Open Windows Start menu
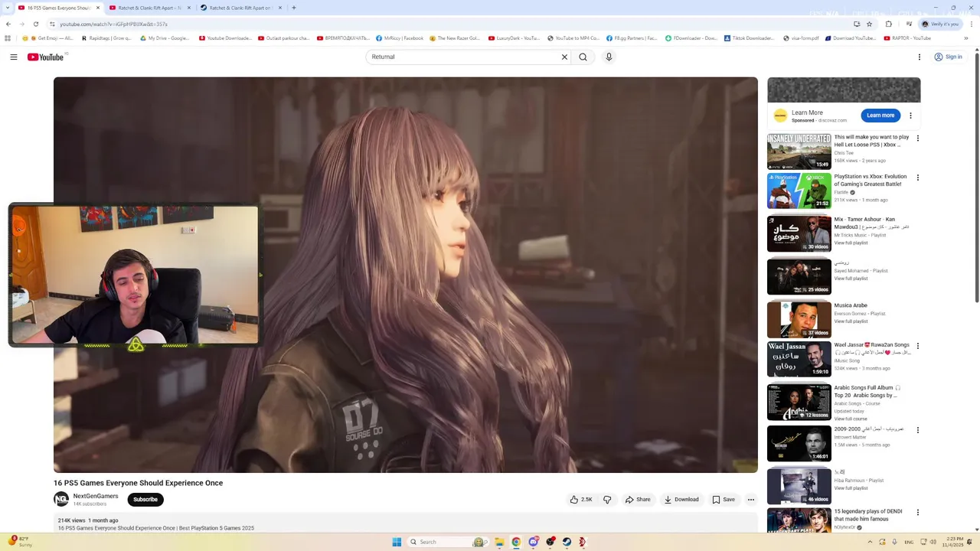The height and width of the screenshot is (551, 980). [x=397, y=542]
